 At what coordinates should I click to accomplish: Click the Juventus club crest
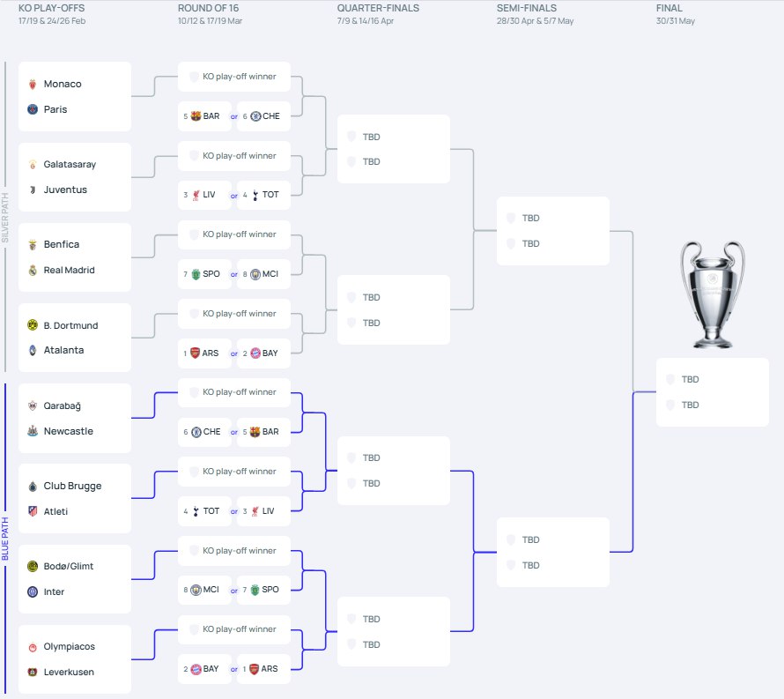33,190
